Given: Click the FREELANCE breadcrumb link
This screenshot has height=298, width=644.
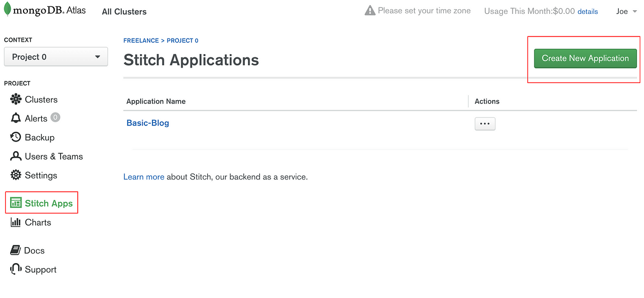Looking at the screenshot, I should coord(141,41).
